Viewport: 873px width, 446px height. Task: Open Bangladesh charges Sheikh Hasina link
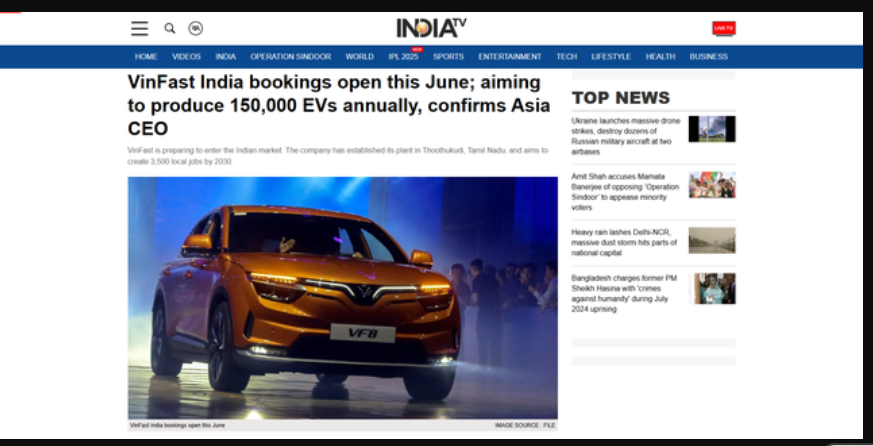click(624, 293)
